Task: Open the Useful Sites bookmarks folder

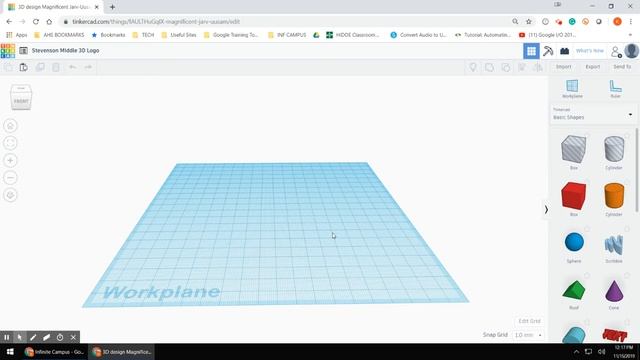Action: (179, 35)
